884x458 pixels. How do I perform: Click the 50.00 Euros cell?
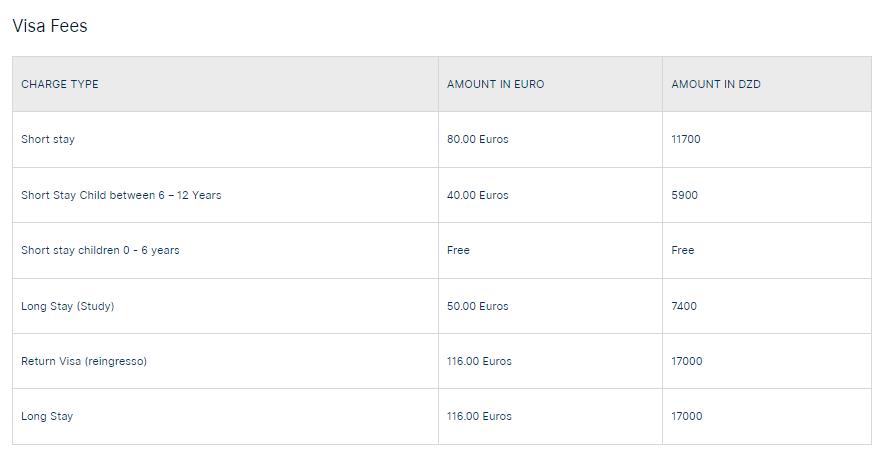click(x=477, y=306)
